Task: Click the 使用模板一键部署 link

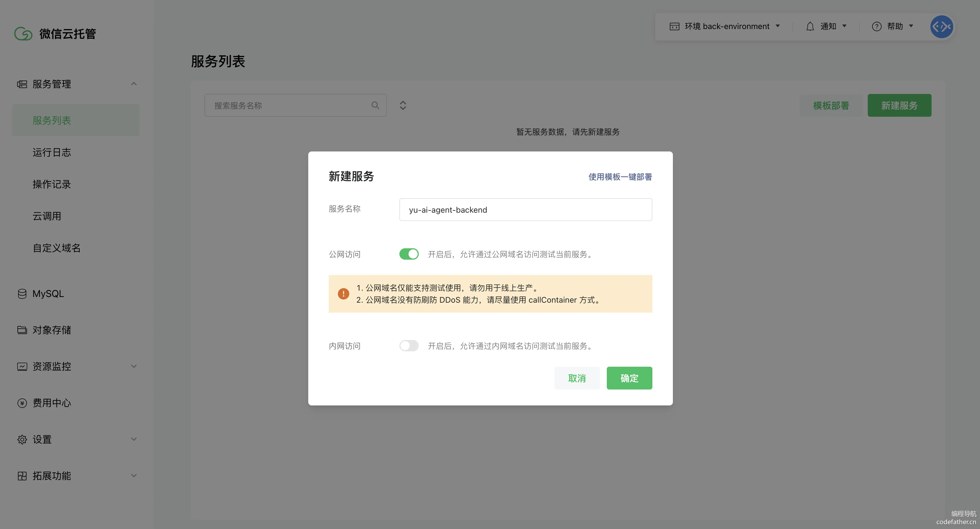Action: [x=620, y=177]
